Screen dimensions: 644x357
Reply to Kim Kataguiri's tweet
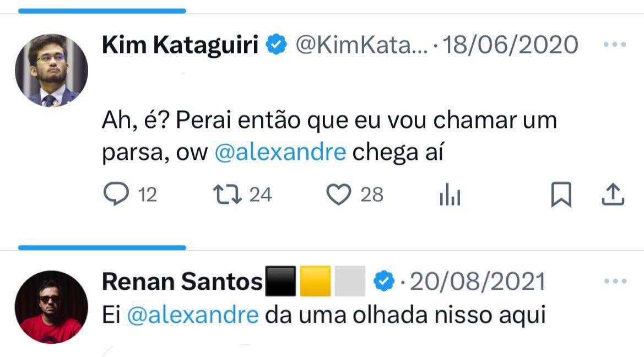[x=116, y=195]
